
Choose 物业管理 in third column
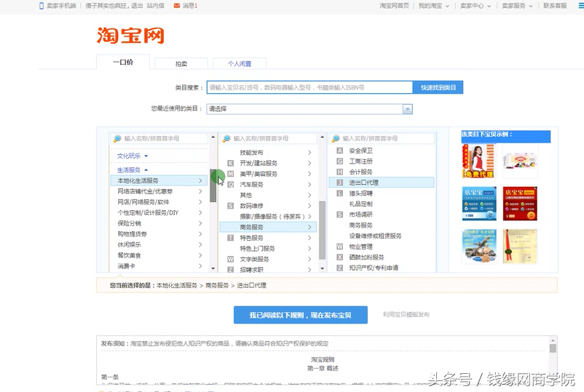click(x=382, y=247)
